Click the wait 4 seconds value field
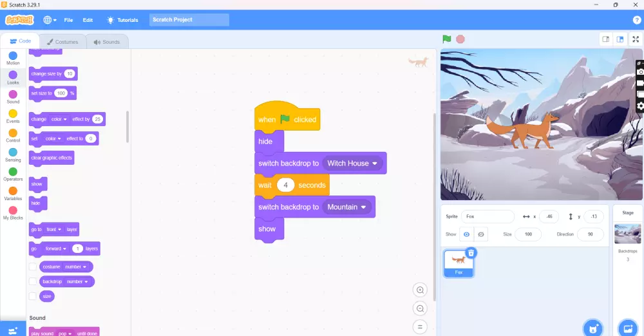Image resolution: width=644 pixels, height=336 pixels. pos(285,185)
